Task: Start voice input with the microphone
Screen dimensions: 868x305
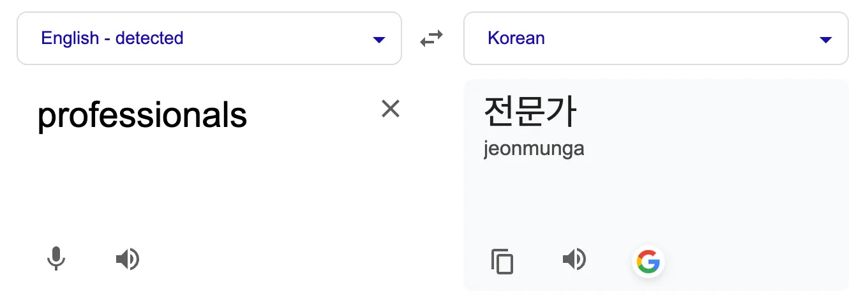Action: coord(56,259)
